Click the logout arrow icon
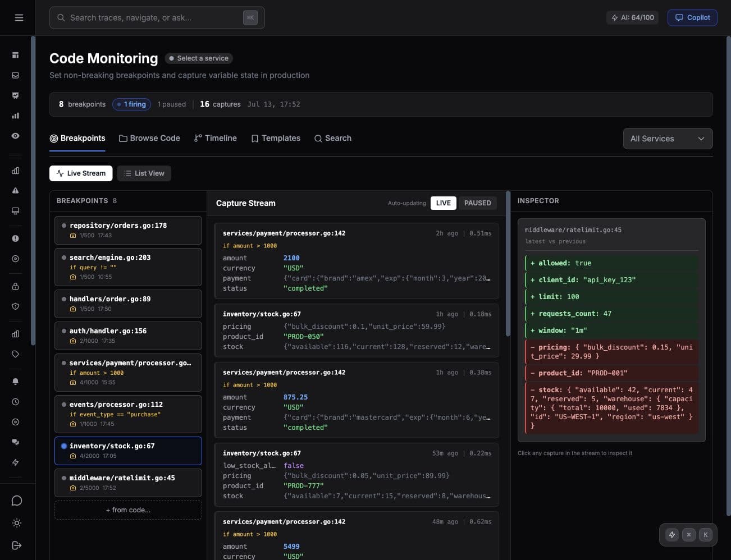This screenshot has height=560, width=731. point(17,545)
